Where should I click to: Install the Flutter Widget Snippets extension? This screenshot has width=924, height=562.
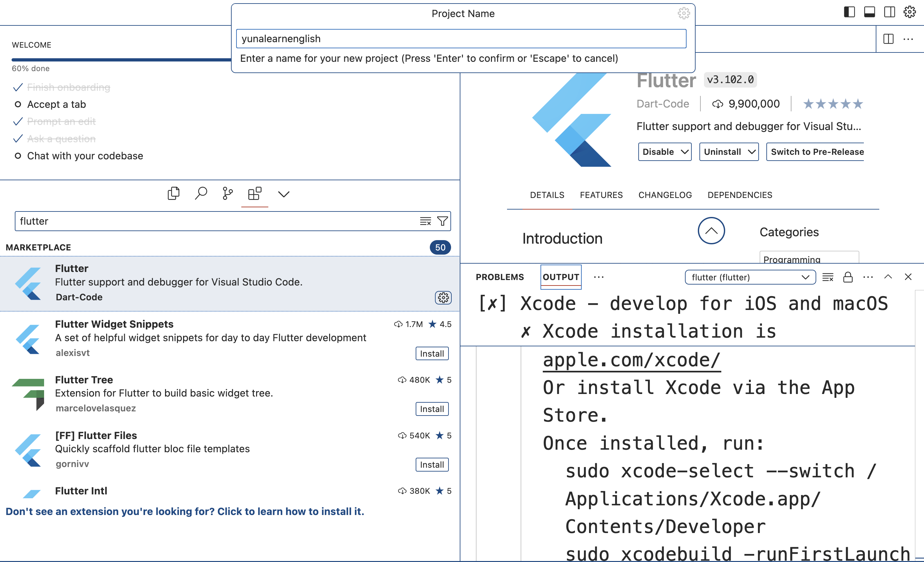(x=432, y=353)
